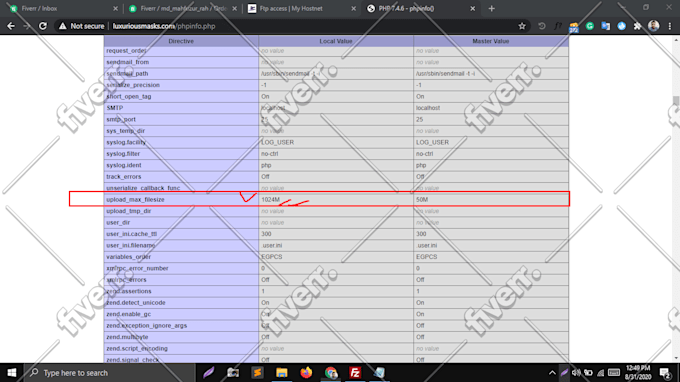This screenshot has width=680, height=382.
Task: Switch to the Fiverr / Inbox tab
Action: pyautogui.click(x=63, y=8)
